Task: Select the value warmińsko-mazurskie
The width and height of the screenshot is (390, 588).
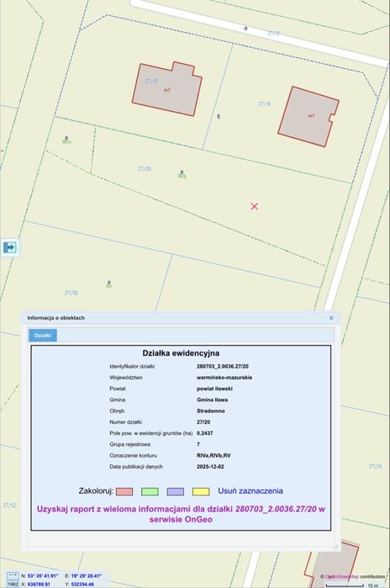Action: pos(224,378)
